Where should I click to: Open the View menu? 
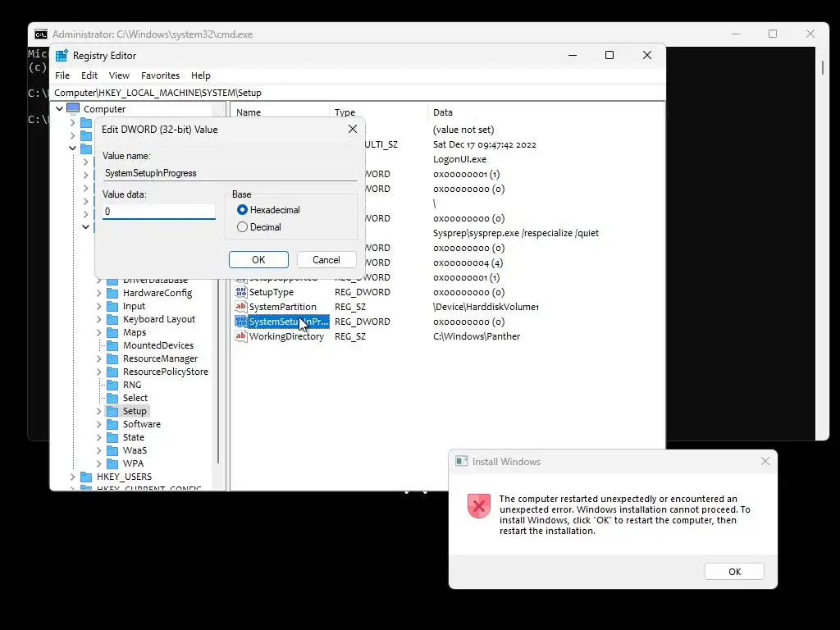tap(119, 75)
